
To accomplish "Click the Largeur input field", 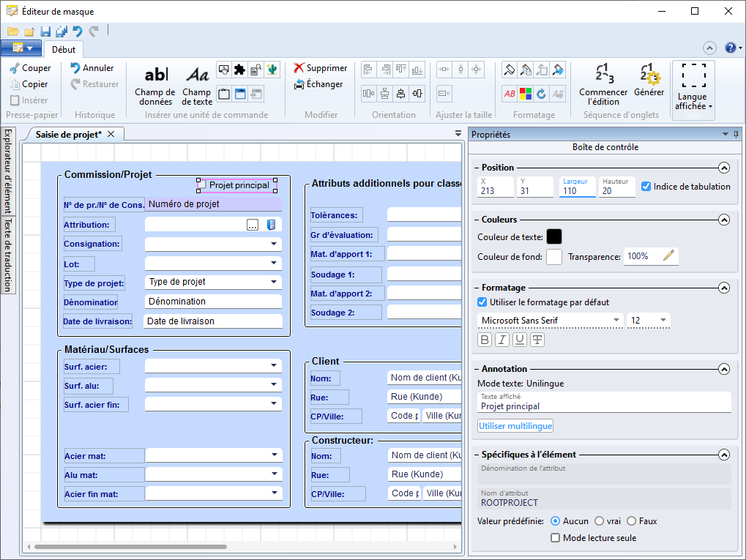I will point(577,190).
